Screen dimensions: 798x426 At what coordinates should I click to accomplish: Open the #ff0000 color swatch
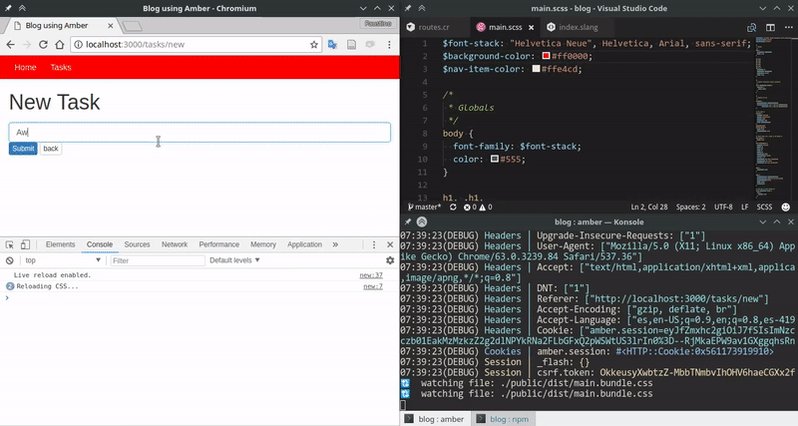546,56
